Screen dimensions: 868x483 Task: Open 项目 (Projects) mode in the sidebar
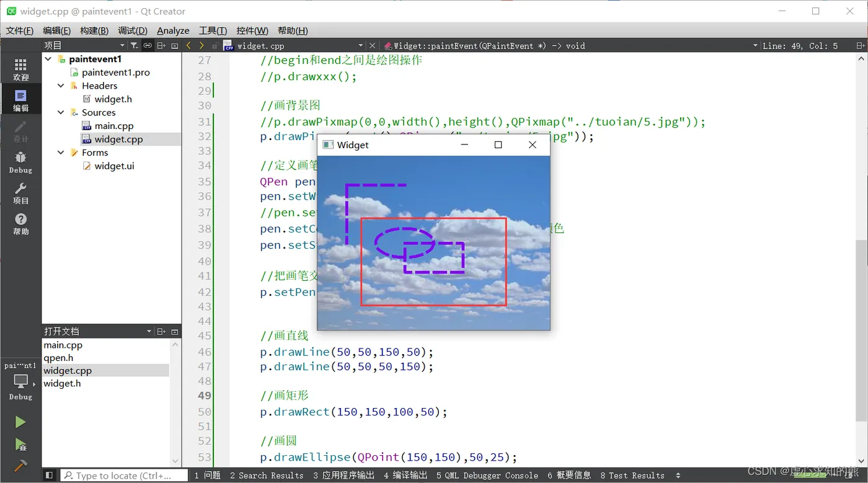20,193
